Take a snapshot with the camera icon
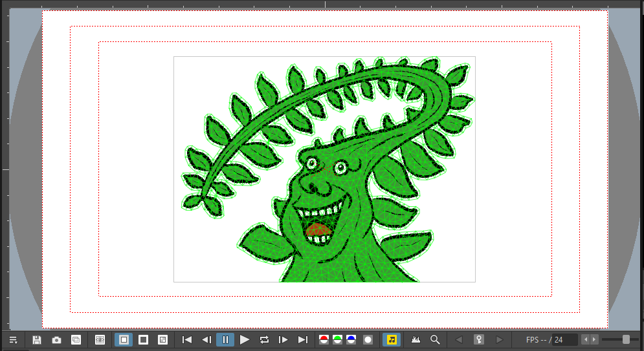 (x=56, y=340)
